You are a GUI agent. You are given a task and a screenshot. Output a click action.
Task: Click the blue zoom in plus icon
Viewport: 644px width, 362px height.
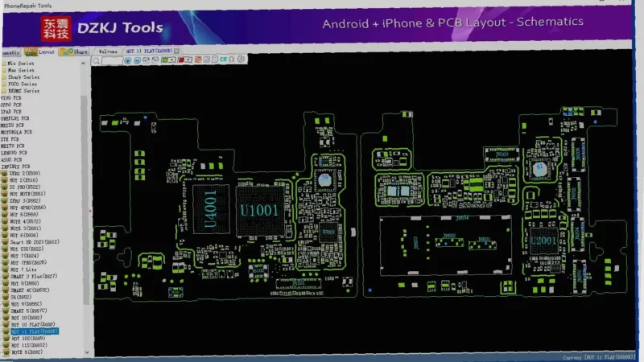pos(128,60)
